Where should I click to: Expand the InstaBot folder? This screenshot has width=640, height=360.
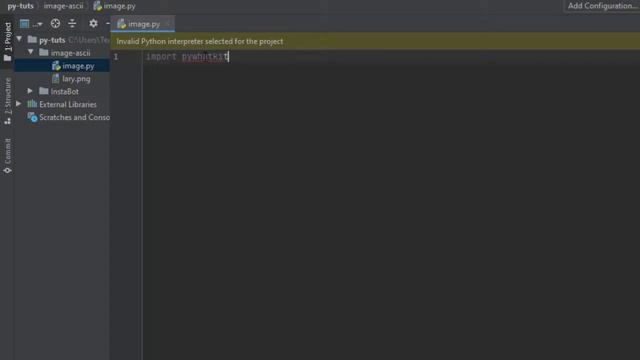[30, 91]
